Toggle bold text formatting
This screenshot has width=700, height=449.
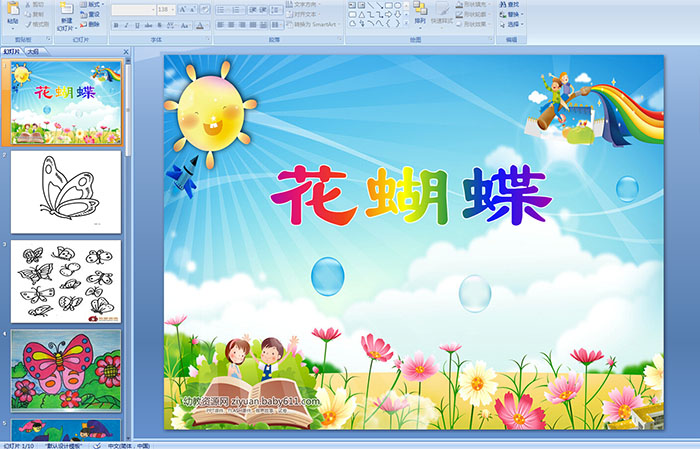tap(114, 24)
